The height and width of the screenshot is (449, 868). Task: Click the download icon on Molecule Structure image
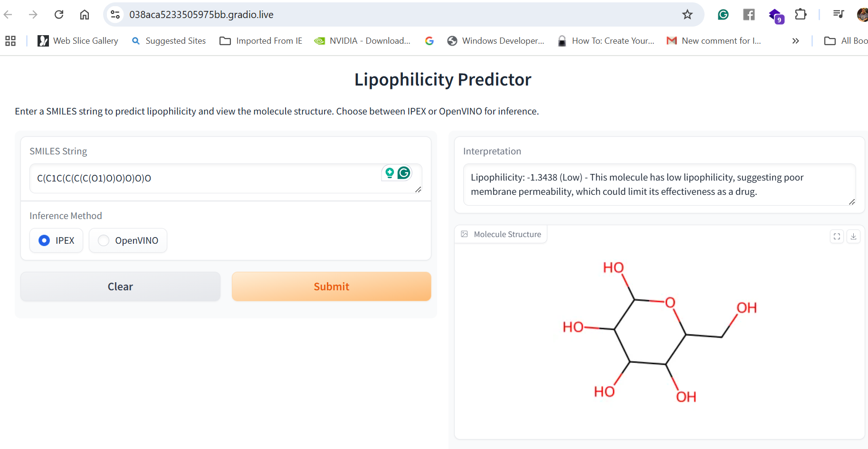coord(853,236)
